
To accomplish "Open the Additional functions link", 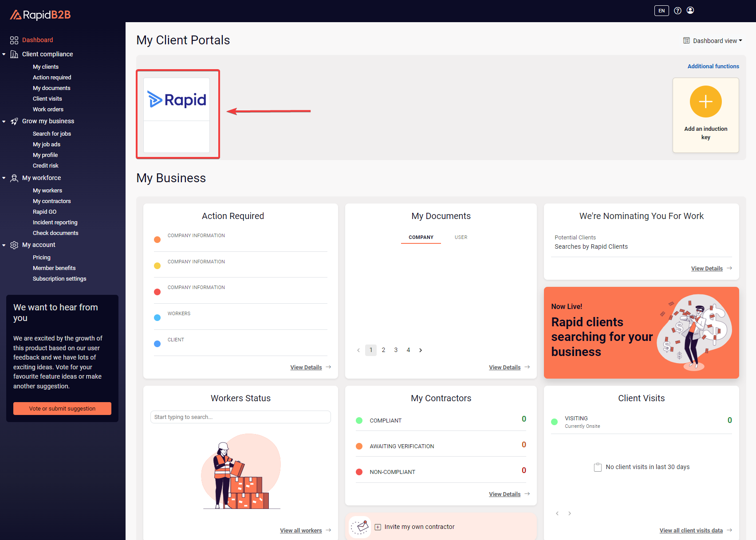I will pyautogui.click(x=713, y=67).
